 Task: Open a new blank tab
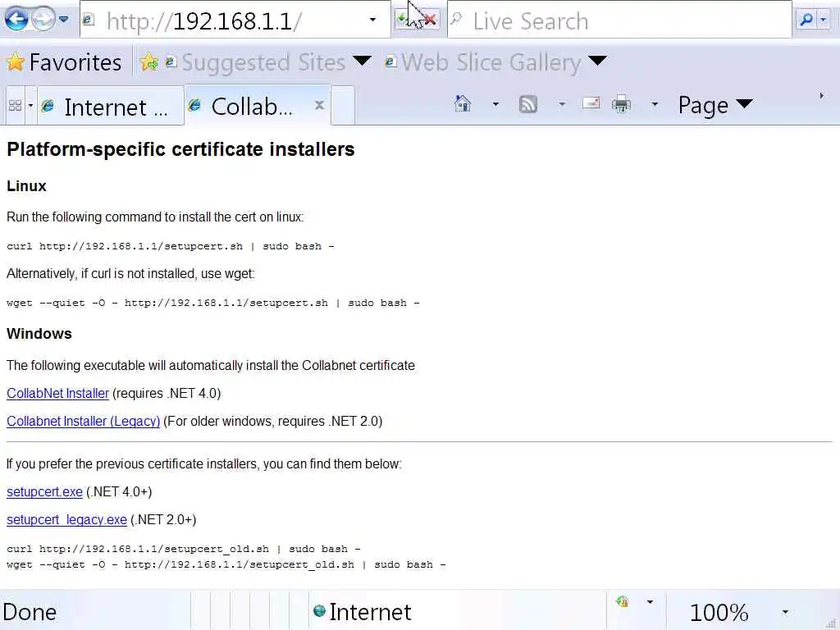tap(343, 106)
